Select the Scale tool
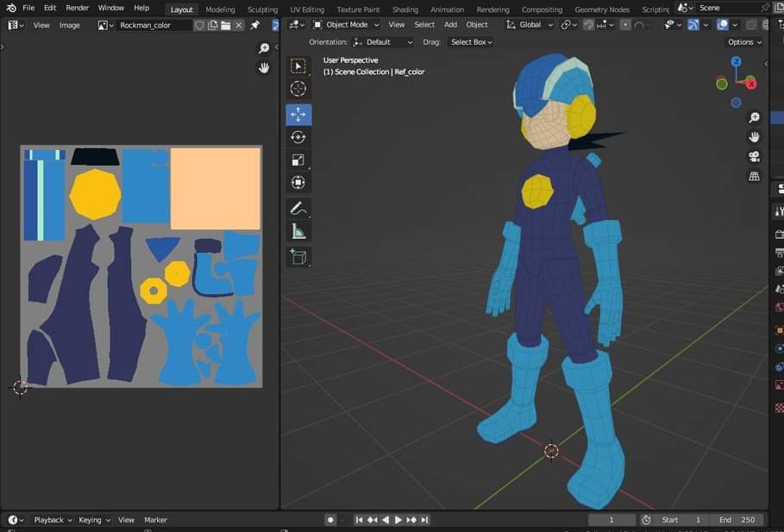784x532 pixels. click(298, 160)
